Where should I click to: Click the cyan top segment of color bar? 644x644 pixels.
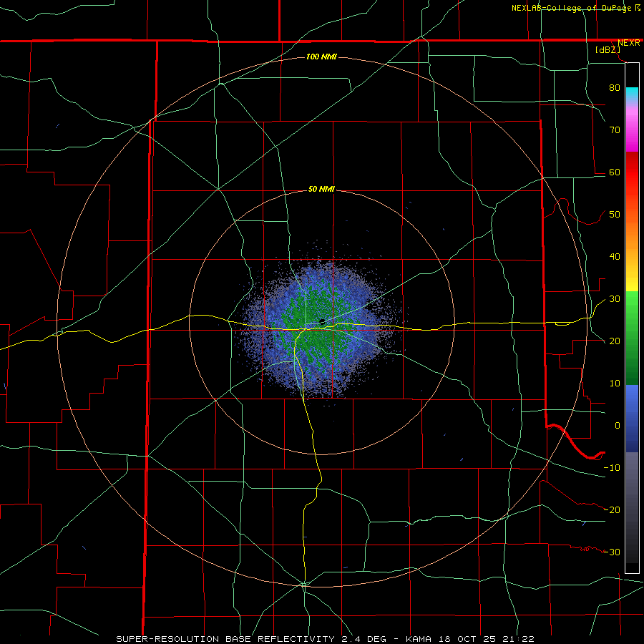click(x=632, y=94)
